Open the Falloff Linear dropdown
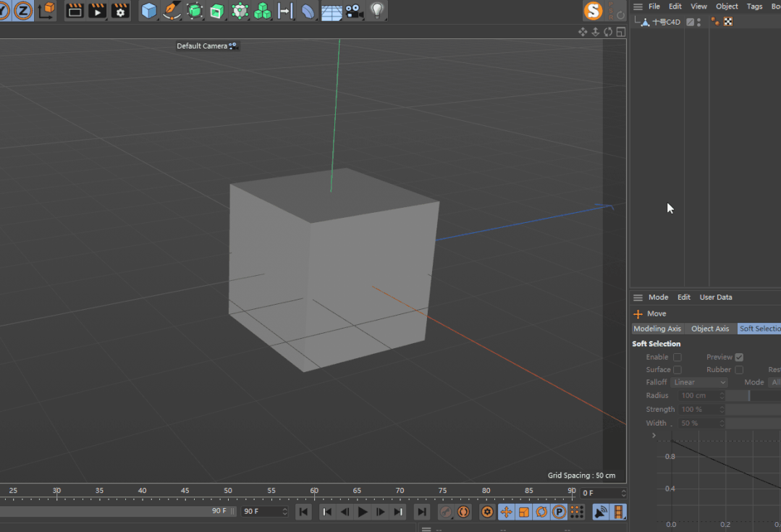The width and height of the screenshot is (781, 532). 699,382
